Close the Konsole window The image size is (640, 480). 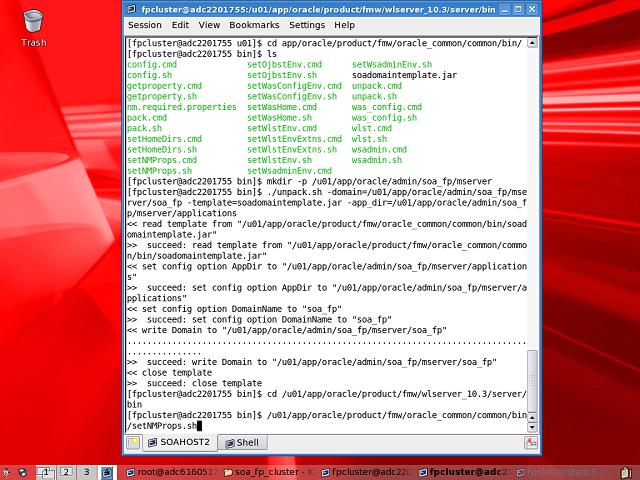pos(532,9)
